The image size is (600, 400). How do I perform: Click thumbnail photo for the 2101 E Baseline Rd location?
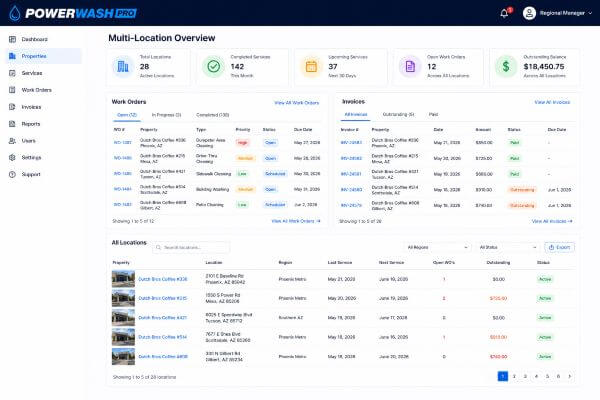pyautogui.click(x=123, y=279)
